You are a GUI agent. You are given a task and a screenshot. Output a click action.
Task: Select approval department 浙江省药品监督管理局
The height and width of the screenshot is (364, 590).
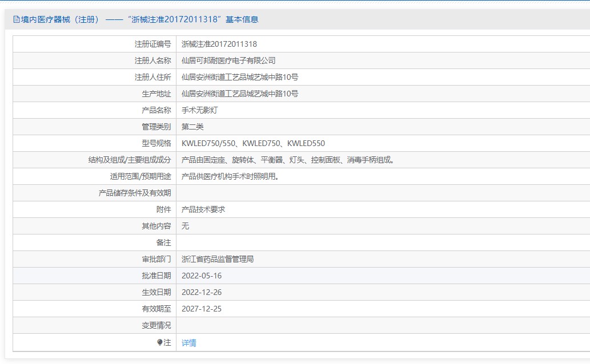(x=218, y=259)
